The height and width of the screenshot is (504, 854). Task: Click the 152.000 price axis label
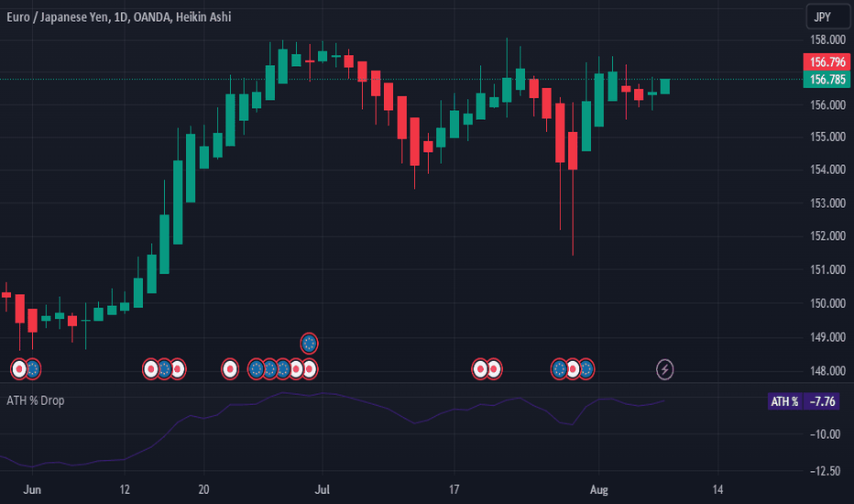click(827, 236)
